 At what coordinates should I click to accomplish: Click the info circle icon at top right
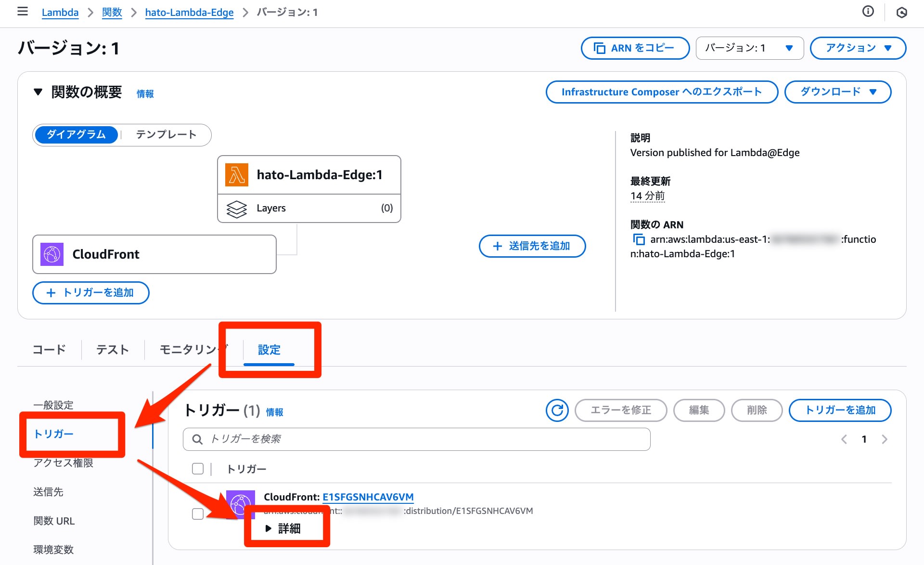(x=868, y=12)
